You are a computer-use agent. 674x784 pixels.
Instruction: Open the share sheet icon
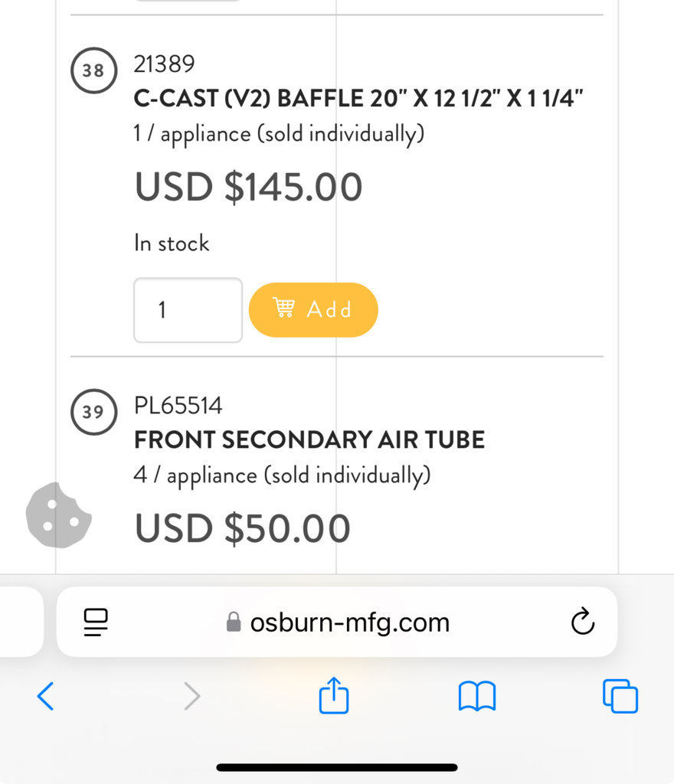pyautogui.click(x=333, y=695)
